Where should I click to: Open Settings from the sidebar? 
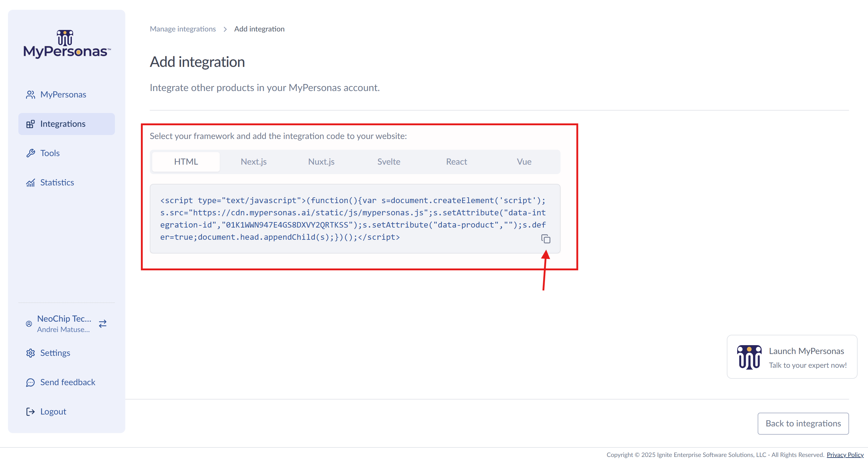66,353
